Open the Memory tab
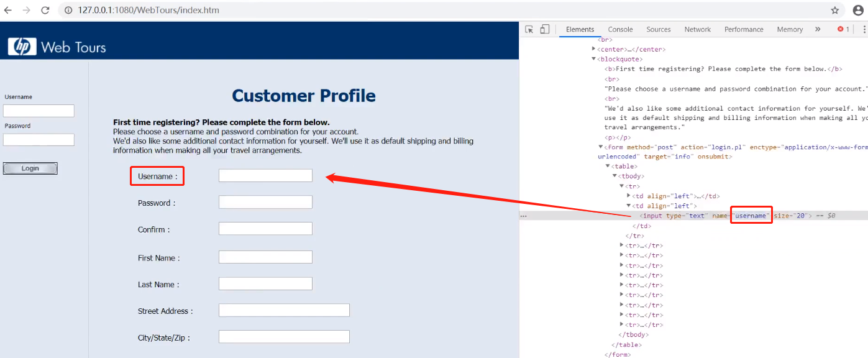This screenshot has width=868, height=358. pyautogui.click(x=790, y=29)
